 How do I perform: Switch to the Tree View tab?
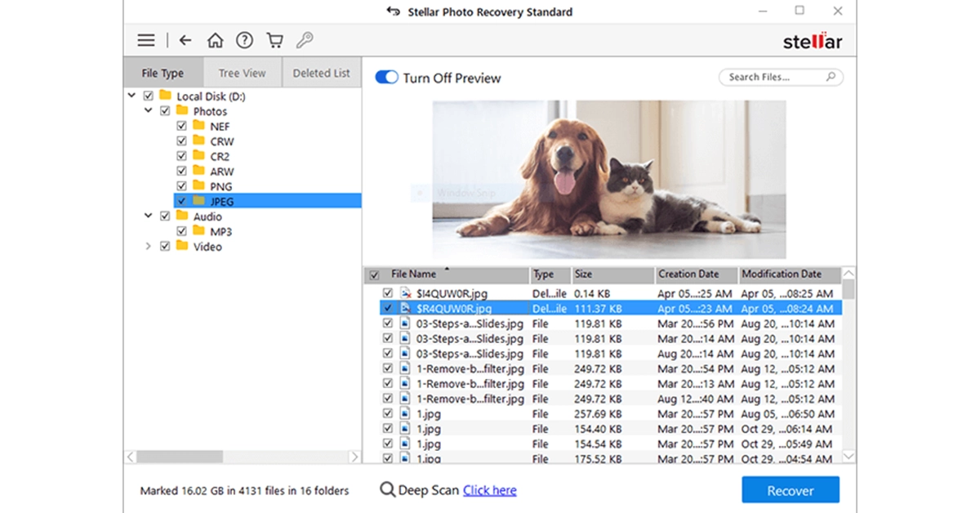point(242,73)
